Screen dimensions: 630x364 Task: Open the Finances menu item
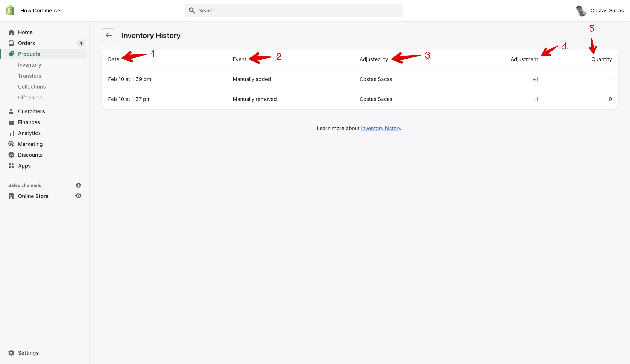pos(29,122)
